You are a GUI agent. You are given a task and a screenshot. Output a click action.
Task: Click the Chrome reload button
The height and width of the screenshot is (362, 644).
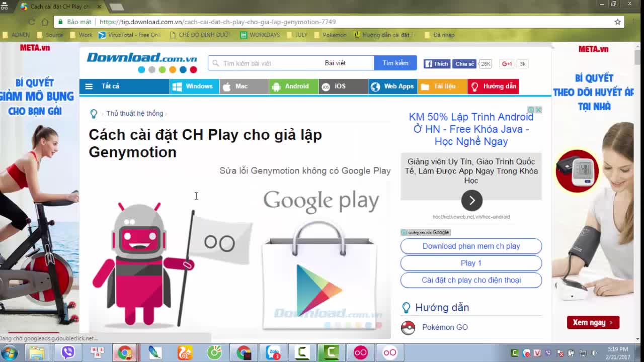pyautogui.click(x=32, y=22)
